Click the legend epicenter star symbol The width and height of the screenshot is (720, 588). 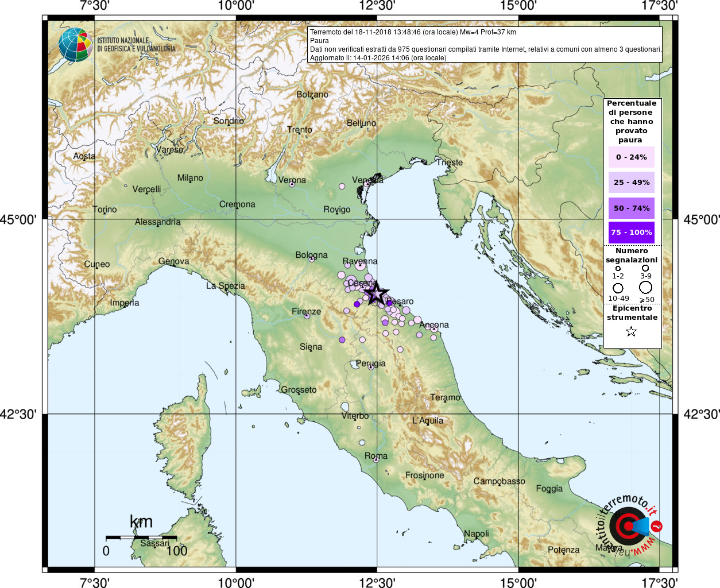(x=631, y=331)
